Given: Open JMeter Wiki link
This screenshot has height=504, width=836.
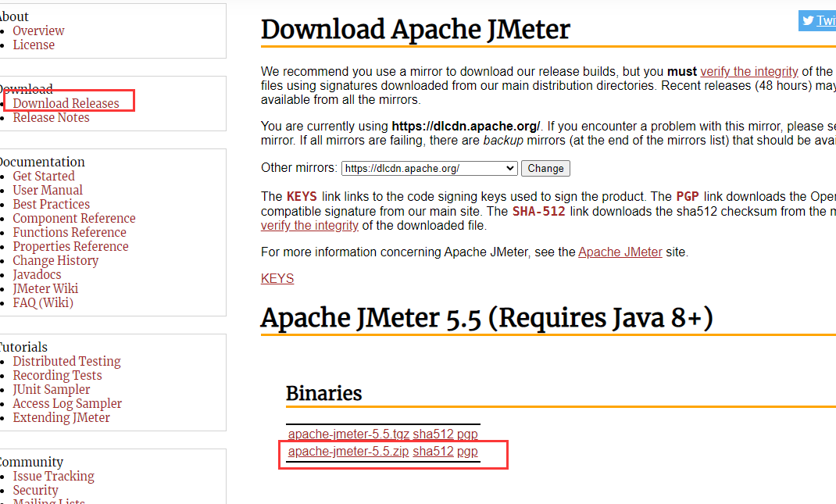Looking at the screenshot, I should (45, 288).
